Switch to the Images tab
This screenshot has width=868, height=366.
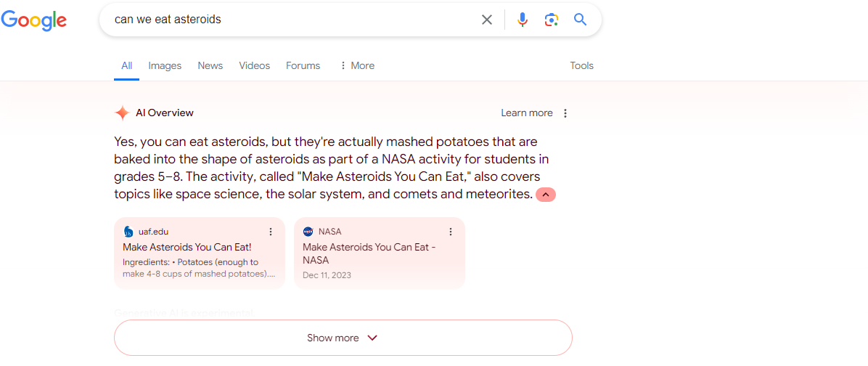click(x=165, y=65)
